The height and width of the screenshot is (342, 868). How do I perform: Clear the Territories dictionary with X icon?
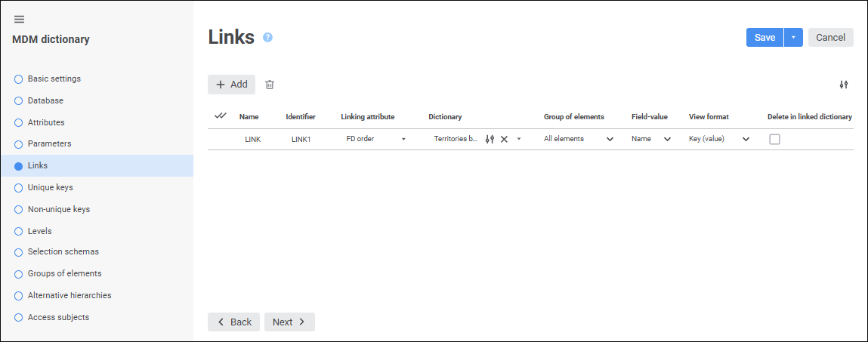click(x=504, y=139)
